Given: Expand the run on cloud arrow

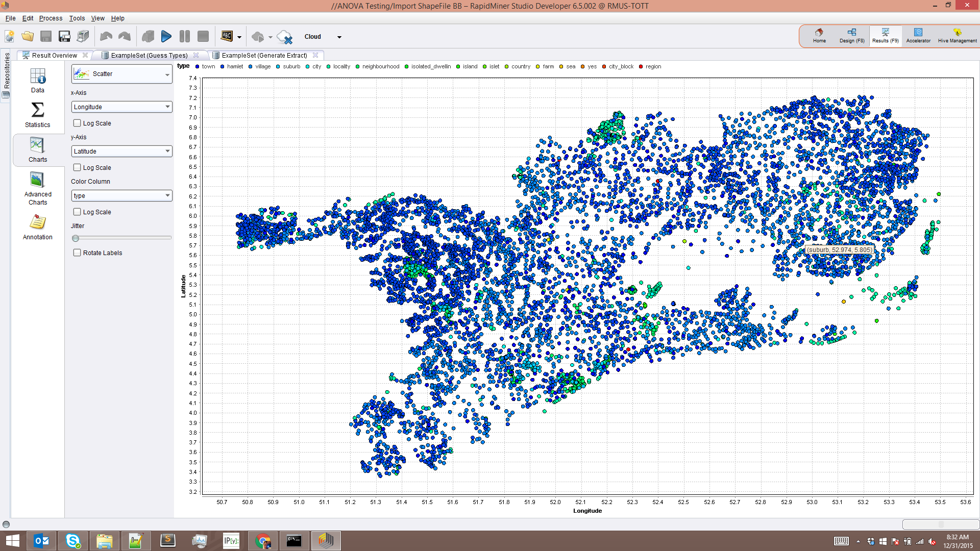Looking at the screenshot, I should (x=271, y=37).
